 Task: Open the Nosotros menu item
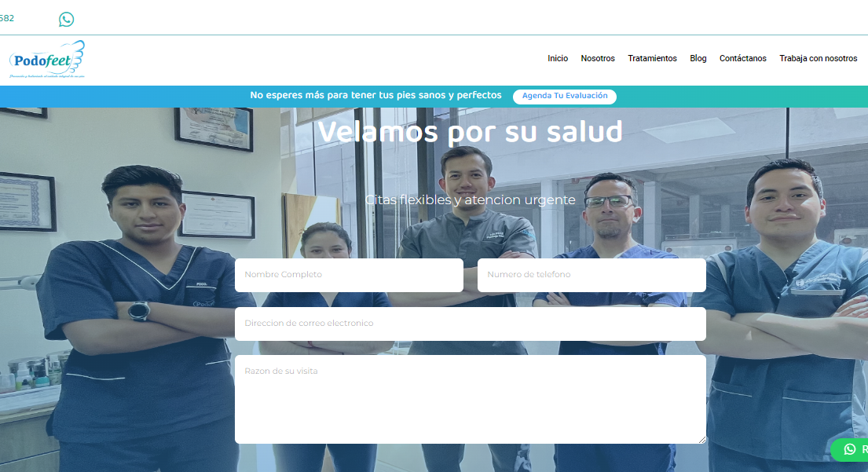click(x=598, y=59)
